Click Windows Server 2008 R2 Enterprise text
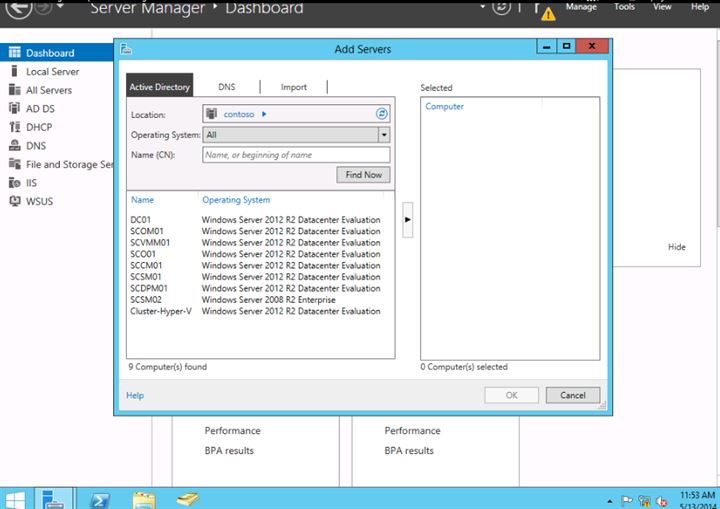720x509 pixels. (269, 300)
